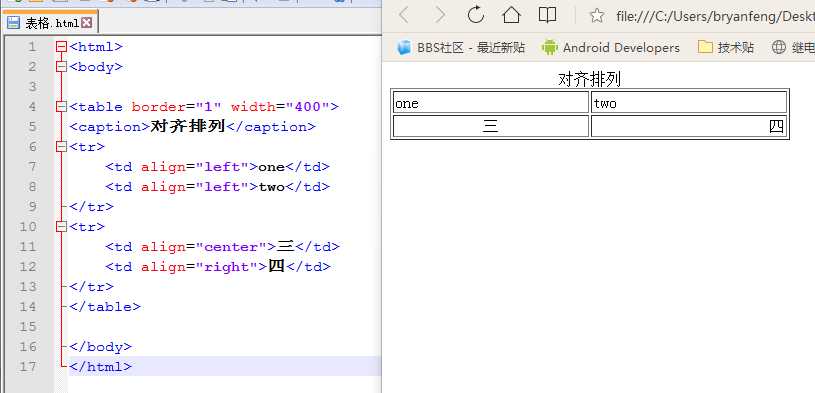This screenshot has width=815, height=393.
Task: Click the align="center" attribute
Action: pyautogui.click(x=203, y=246)
